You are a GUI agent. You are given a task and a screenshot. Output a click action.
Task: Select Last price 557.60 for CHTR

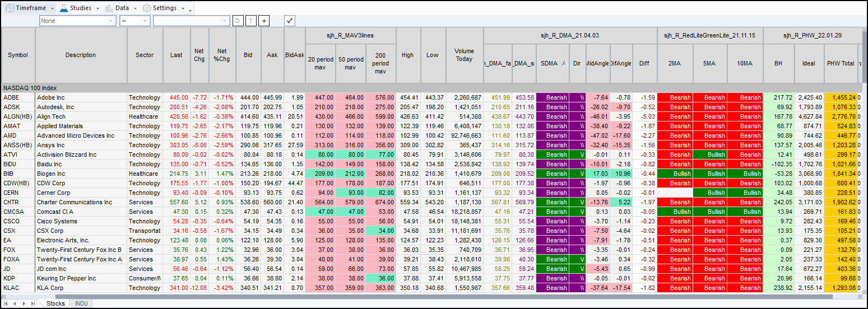click(x=177, y=202)
